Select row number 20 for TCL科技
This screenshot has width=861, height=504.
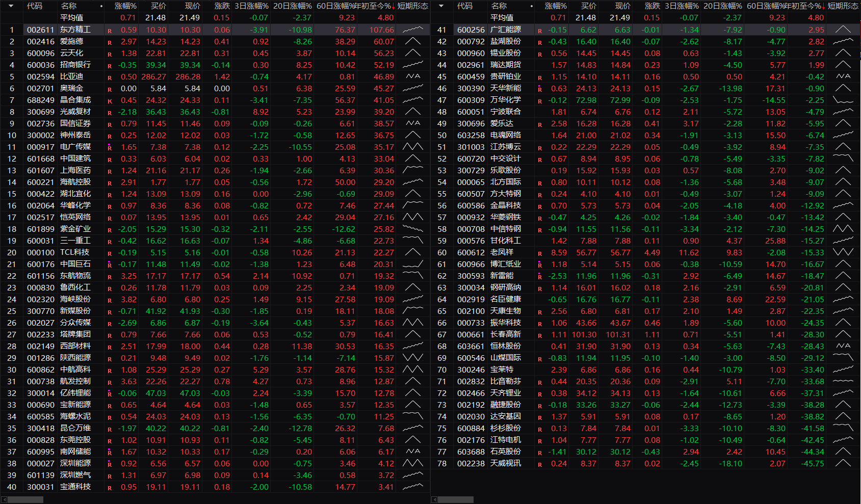(12, 253)
